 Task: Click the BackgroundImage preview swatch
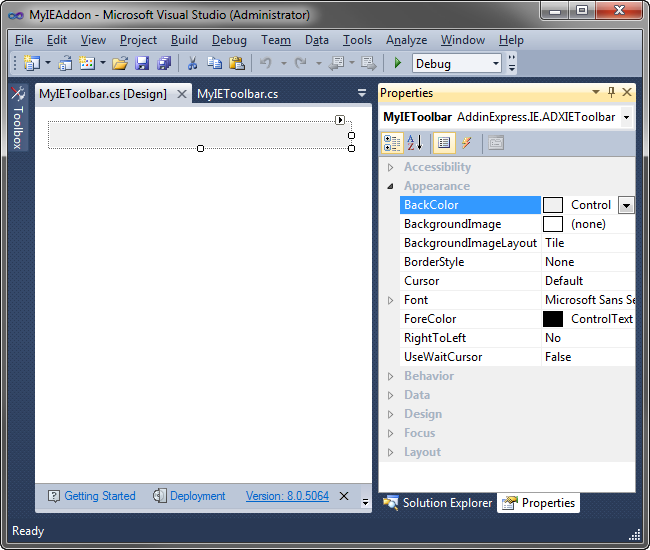[x=553, y=224]
